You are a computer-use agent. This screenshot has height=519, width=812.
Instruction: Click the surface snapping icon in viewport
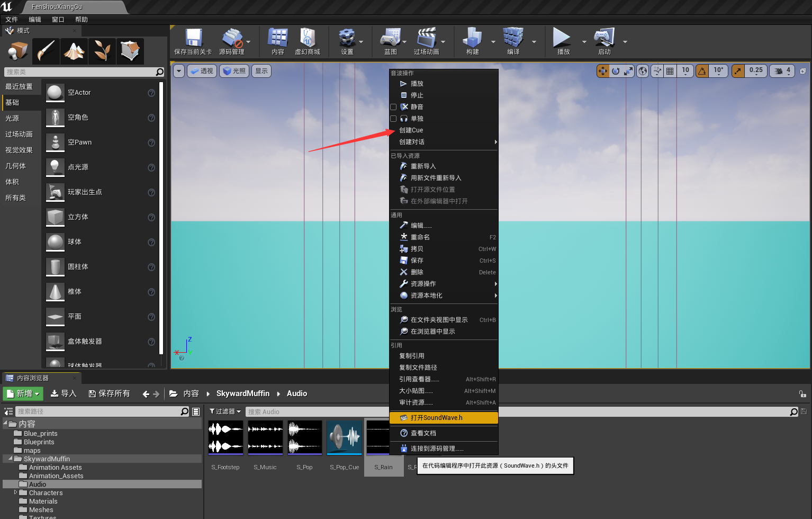[x=657, y=71]
